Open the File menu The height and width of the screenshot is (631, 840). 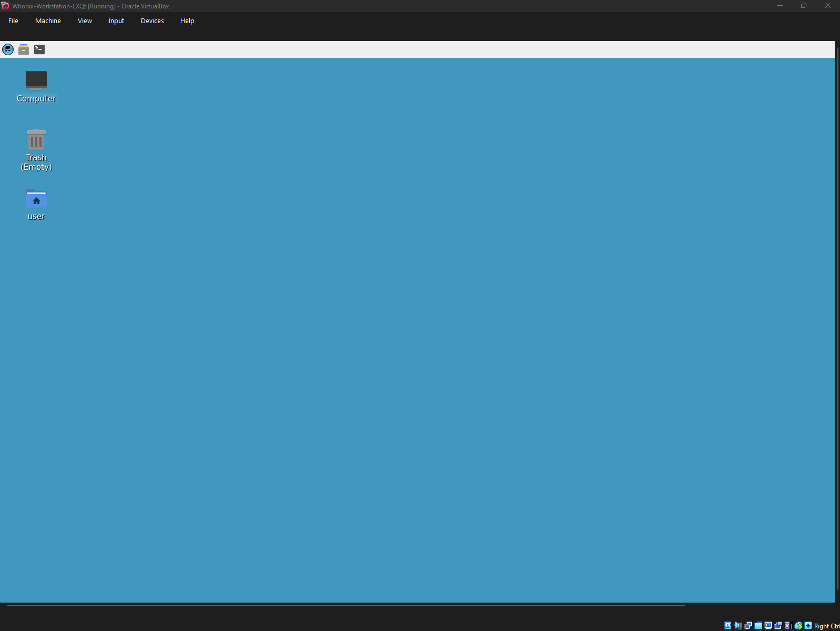[13, 21]
